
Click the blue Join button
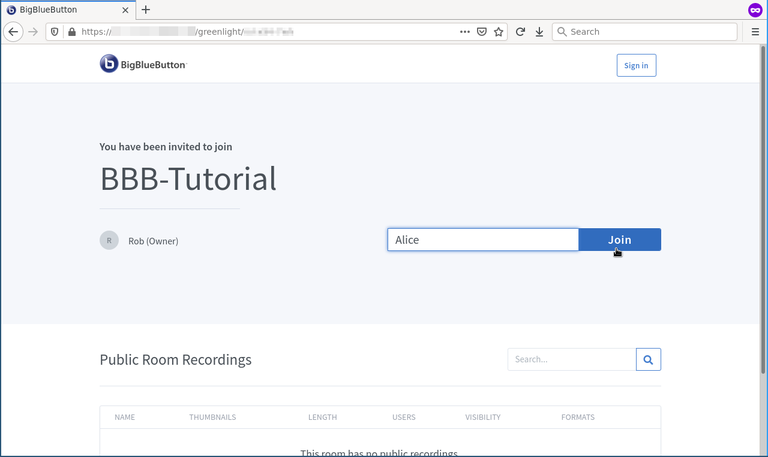[620, 240]
